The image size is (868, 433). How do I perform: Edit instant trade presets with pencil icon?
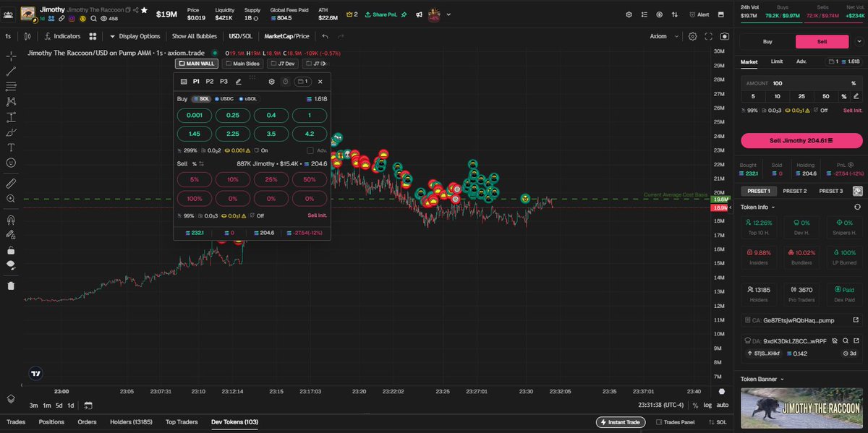coord(239,82)
